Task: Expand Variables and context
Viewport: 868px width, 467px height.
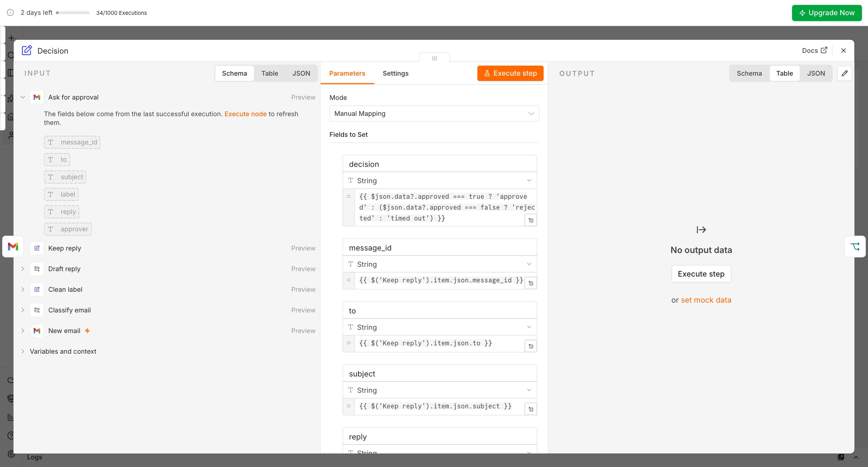Action: [23, 351]
